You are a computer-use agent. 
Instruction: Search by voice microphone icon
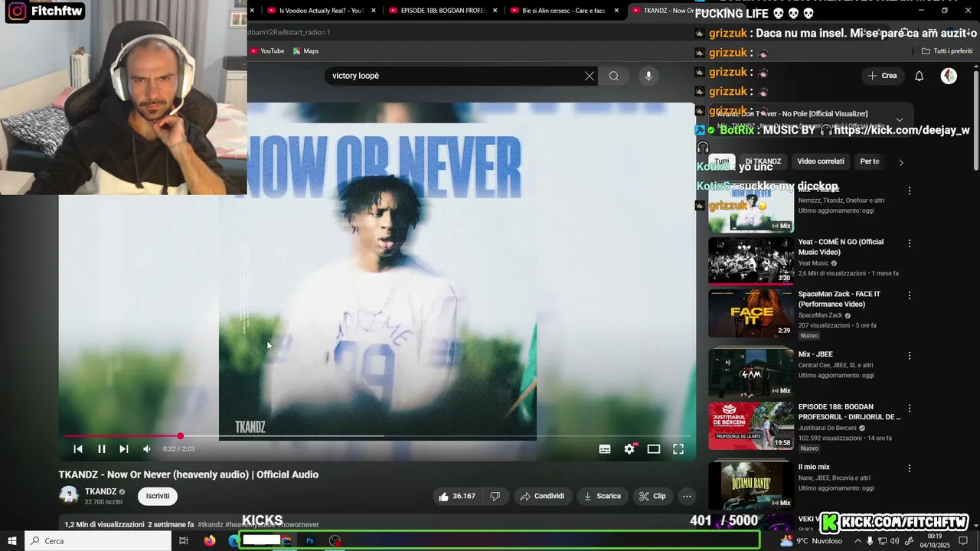648,76
